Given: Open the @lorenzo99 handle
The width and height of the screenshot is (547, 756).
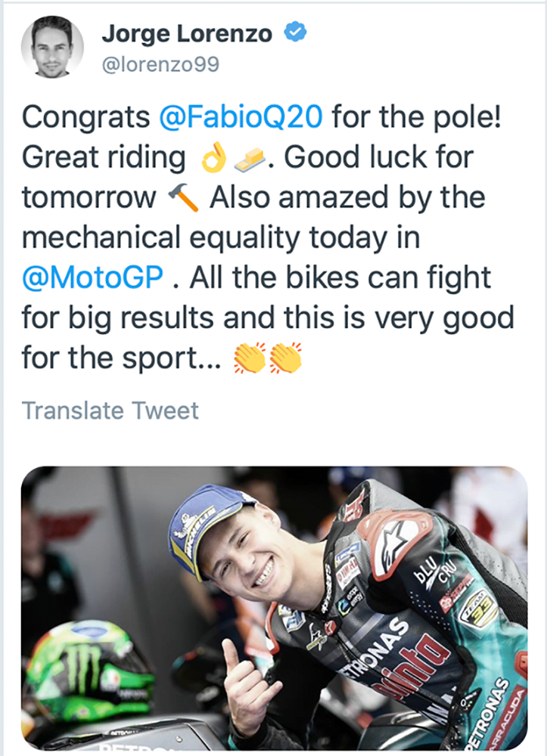Looking at the screenshot, I should point(160,65).
